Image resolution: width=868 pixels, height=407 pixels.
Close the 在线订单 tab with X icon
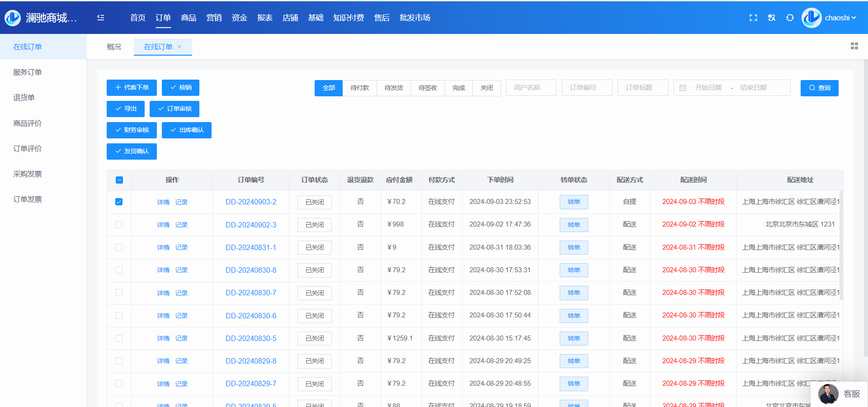click(179, 47)
